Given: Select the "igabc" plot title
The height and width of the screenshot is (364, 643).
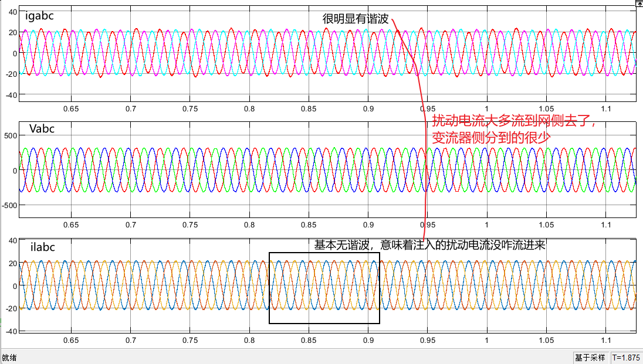Looking at the screenshot, I should 39,16.
